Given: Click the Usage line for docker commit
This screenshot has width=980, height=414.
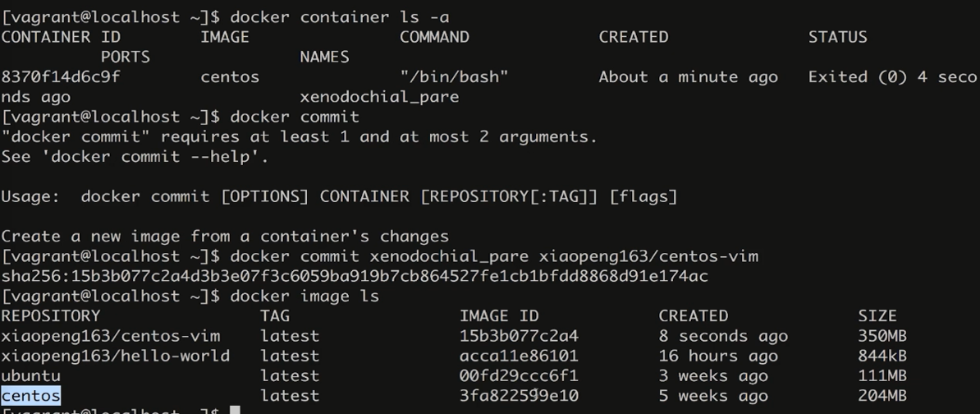Looking at the screenshot, I should click(339, 197).
